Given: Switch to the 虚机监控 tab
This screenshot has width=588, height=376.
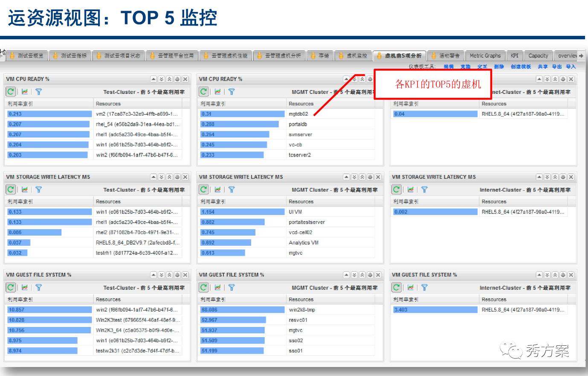Looking at the screenshot, I should click(354, 55).
